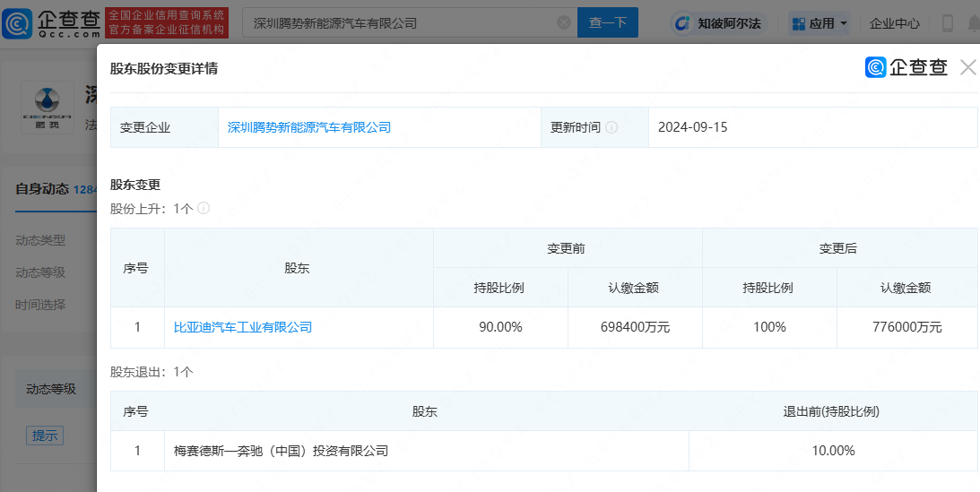980x492 pixels.
Task: Click the search field containing 深圳腾势新能源汽车有限公司
Action: click(x=410, y=23)
